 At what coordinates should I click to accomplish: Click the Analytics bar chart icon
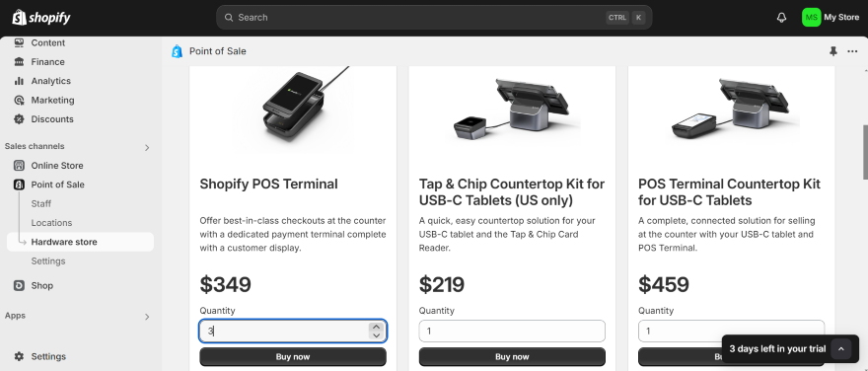point(19,81)
